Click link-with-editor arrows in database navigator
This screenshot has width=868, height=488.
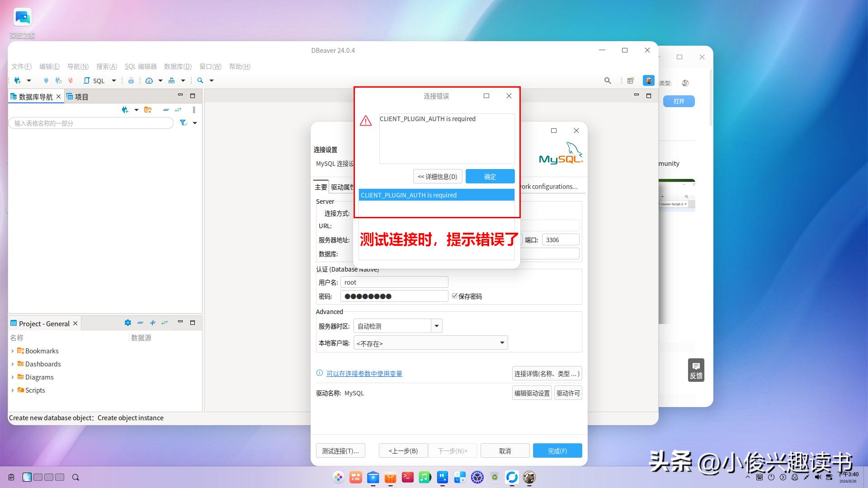pos(178,110)
